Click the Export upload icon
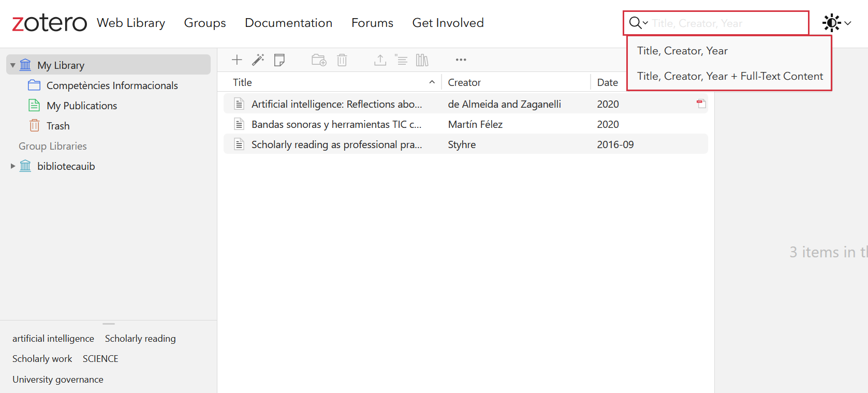This screenshot has height=393, width=868. [380, 60]
